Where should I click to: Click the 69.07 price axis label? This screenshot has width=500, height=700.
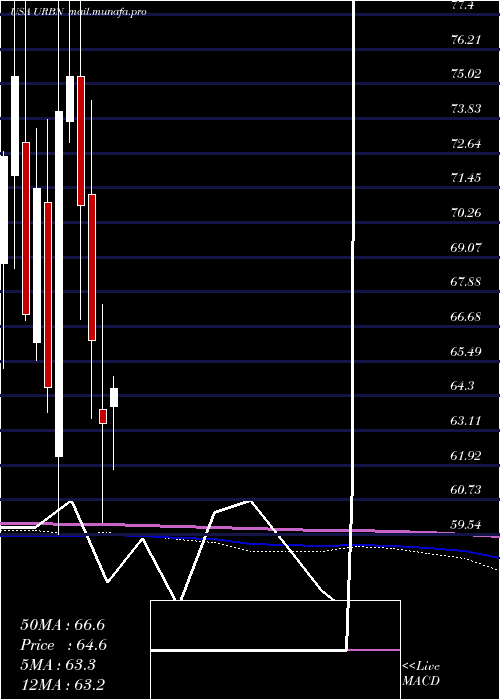click(x=466, y=247)
